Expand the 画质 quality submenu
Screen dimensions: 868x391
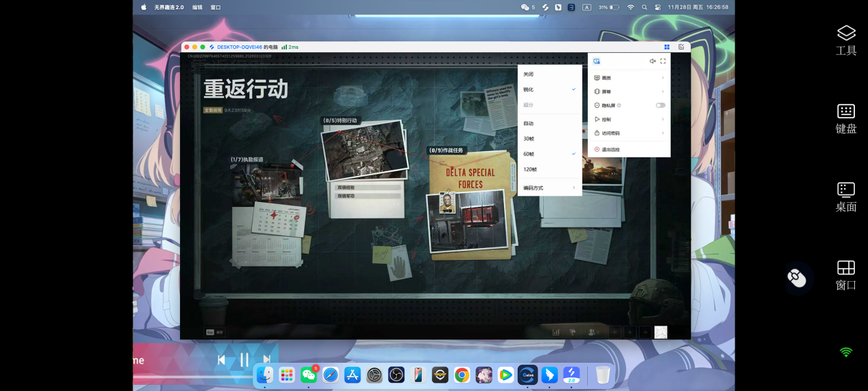tap(629, 78)
